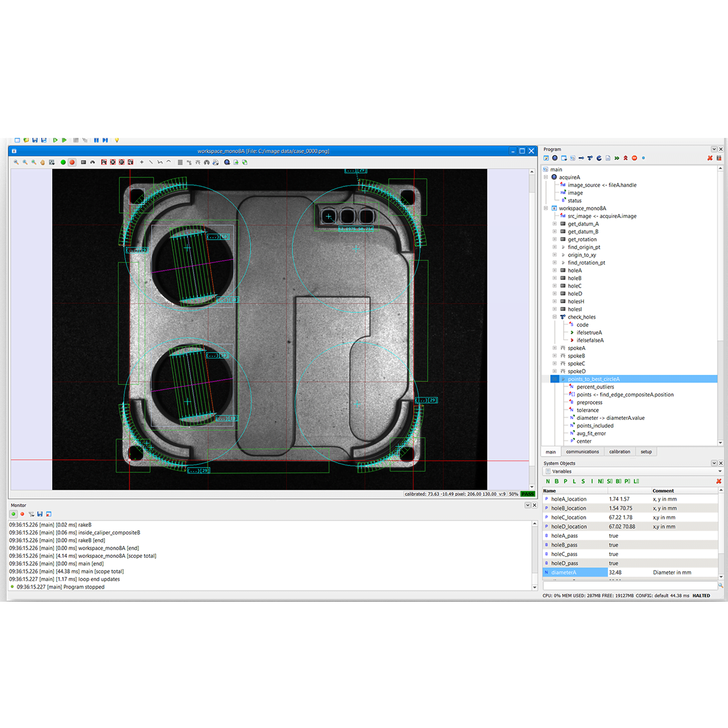This screenshot has height=728, width=728.
Task: Toggle the green circle indicator in image toolbar
Action: (63, 162)
